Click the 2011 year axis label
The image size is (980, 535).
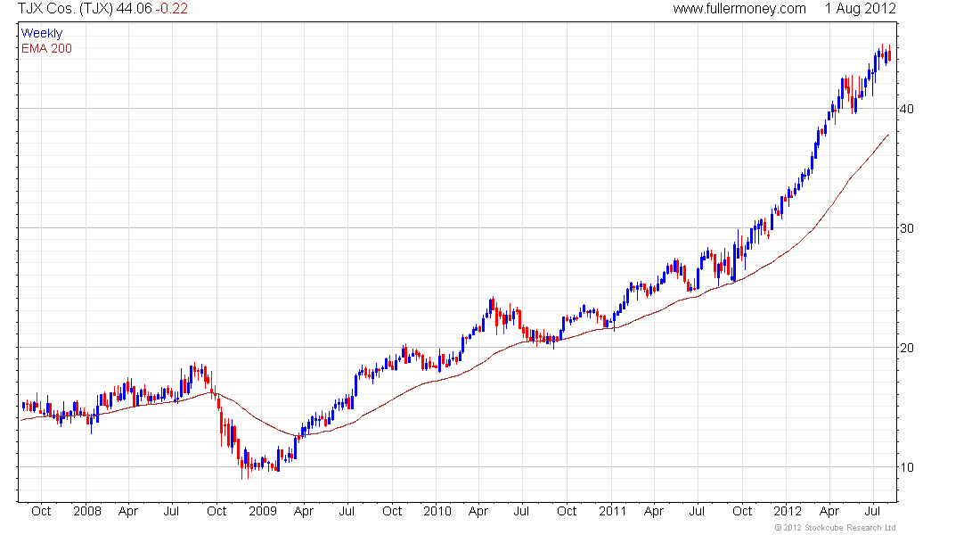click(613, 511)
